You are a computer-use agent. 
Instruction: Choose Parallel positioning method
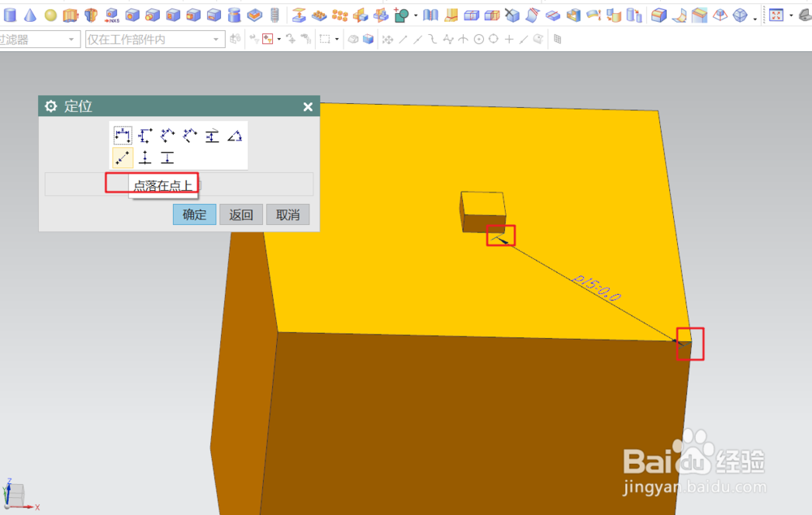(167, 136)
